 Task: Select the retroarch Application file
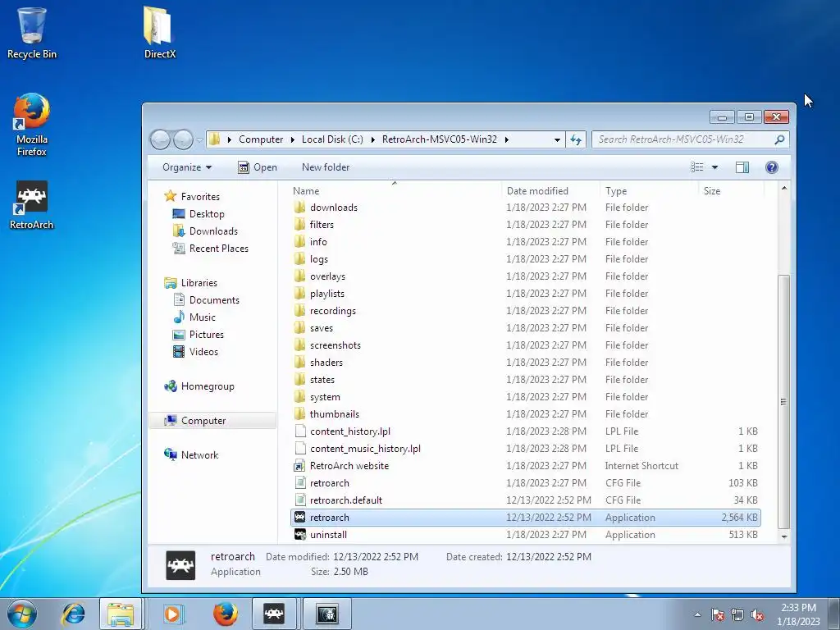pos(525,518)
